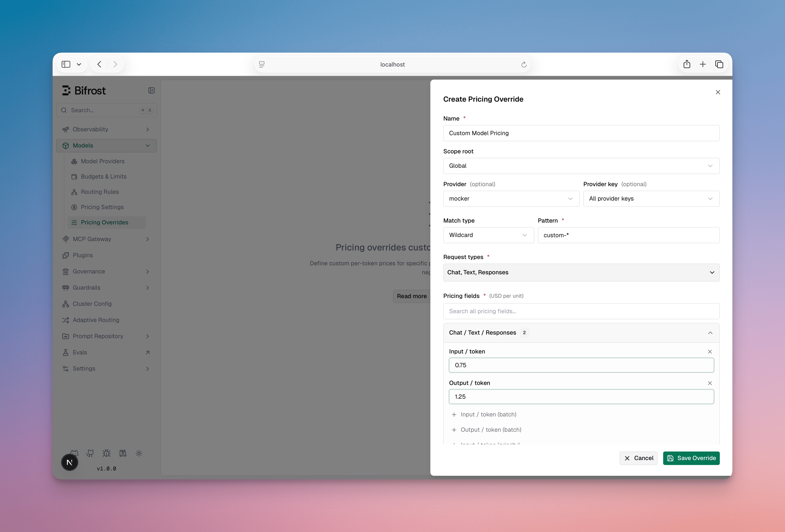785x532 pixels.
Task: Open the Provider mocker dropdown
Action: pyautogui.click(x=511, y=199)
